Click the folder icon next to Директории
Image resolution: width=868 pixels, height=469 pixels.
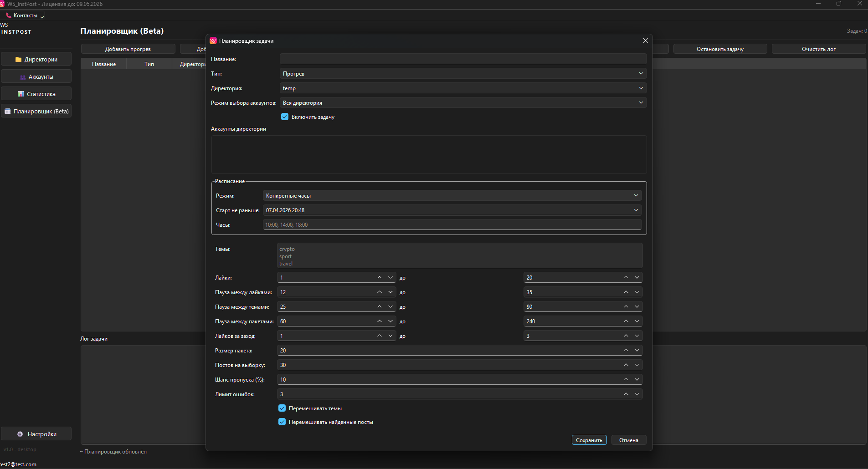pyautogui.click(x=18, y=60)
